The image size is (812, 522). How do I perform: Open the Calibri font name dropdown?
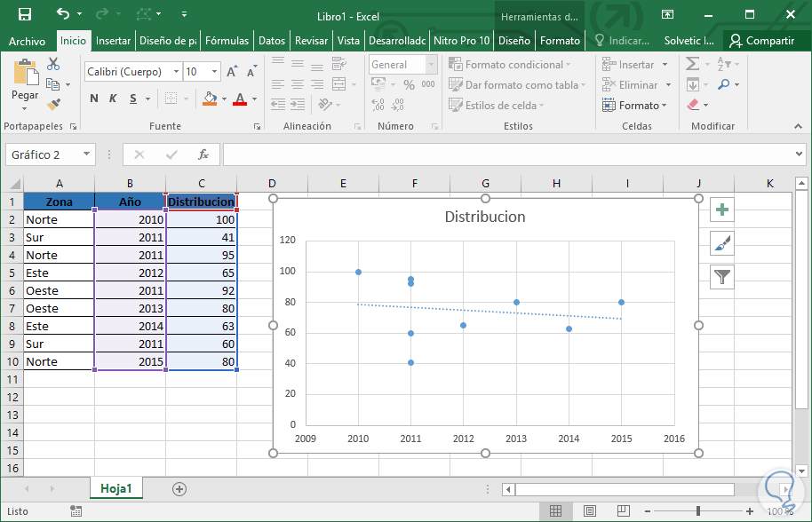(176, 72)
